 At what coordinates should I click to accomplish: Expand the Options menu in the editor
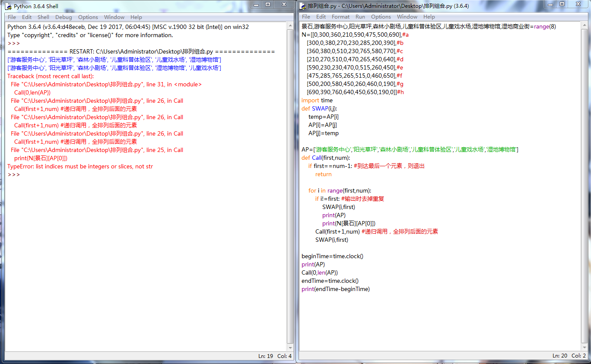pos(381,17)
